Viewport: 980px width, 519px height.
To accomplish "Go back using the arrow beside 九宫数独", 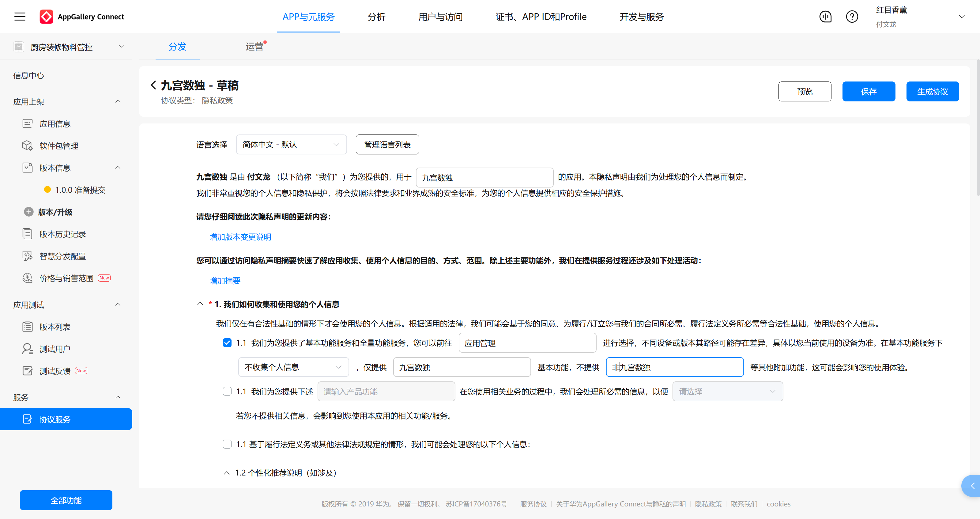I will click(x=153, y=85).
